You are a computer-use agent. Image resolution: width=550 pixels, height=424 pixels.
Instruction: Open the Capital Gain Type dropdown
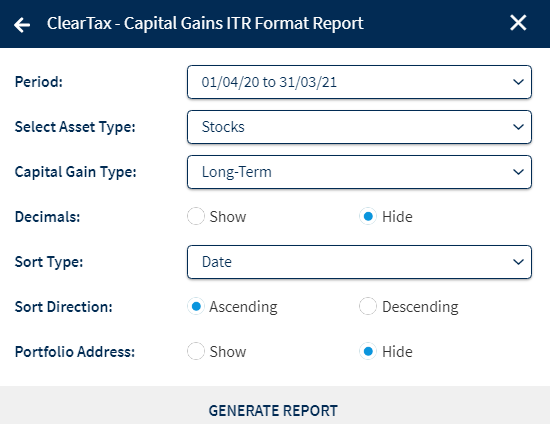[359, 172]
